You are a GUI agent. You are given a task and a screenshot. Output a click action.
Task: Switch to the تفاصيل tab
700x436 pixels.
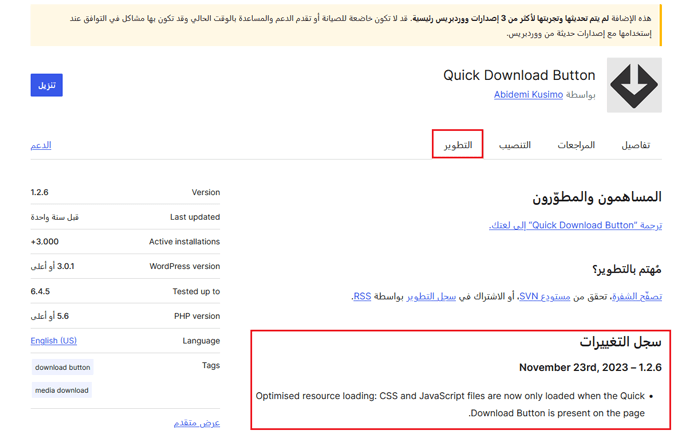(x=636, y=145)
